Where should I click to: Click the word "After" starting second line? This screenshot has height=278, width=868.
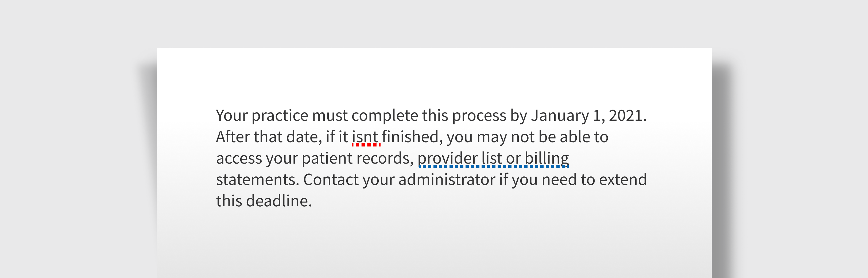(x=233, y=137)
